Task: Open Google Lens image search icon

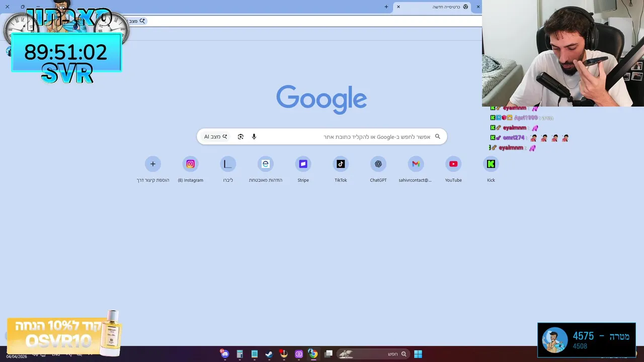Action: (x=240, y=137)
